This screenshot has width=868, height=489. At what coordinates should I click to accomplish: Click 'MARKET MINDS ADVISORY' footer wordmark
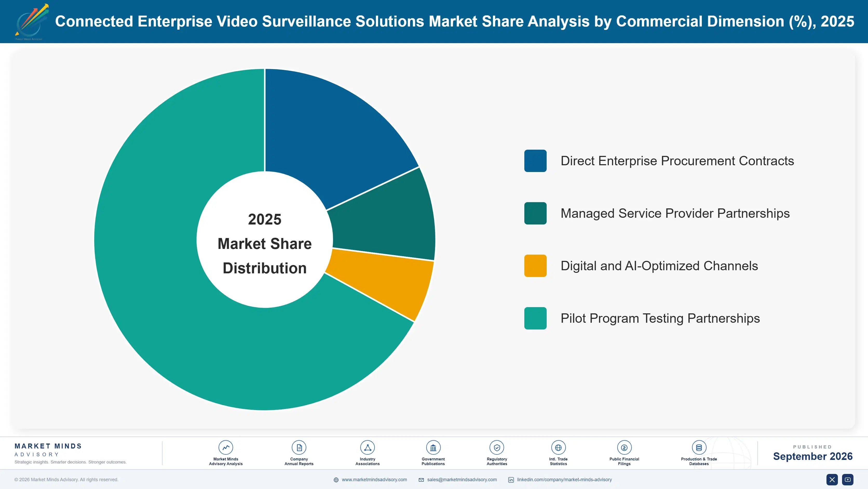coord(48,450)
